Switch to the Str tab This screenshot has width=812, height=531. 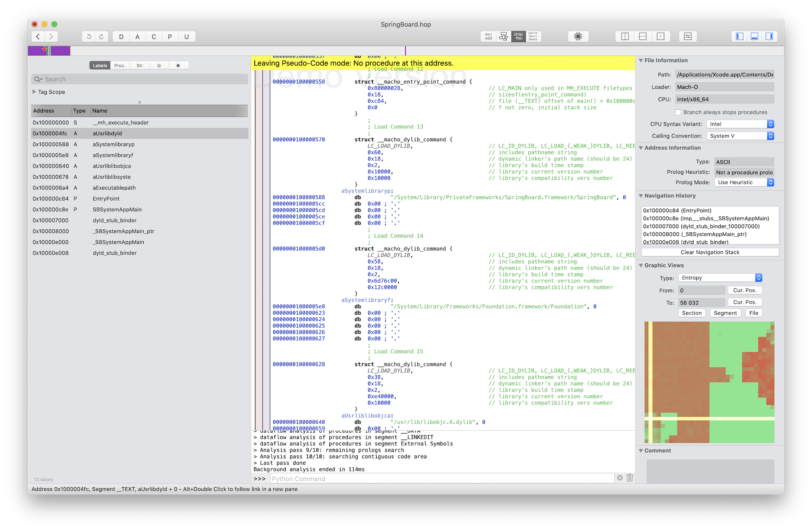coord(140,65)
